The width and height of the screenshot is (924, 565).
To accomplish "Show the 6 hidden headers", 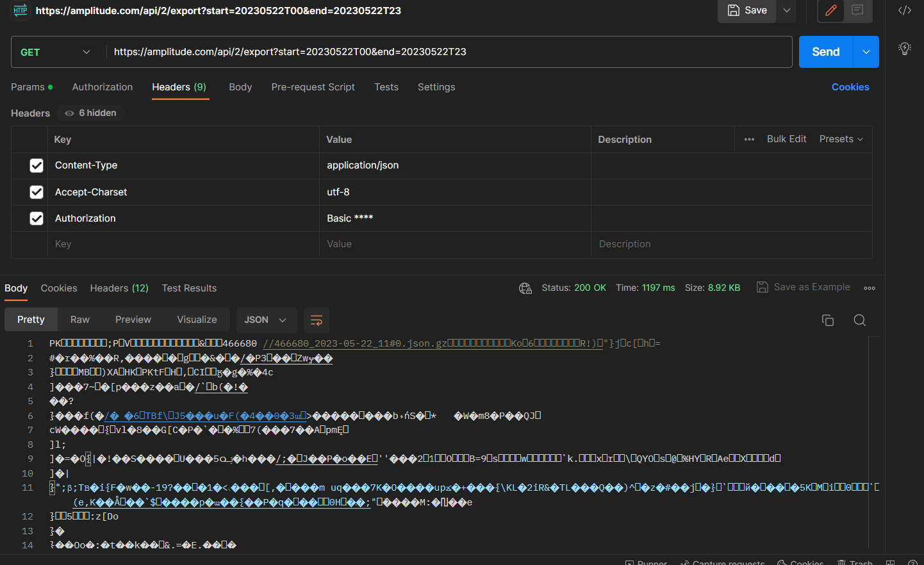I will (x=90, y=113).
